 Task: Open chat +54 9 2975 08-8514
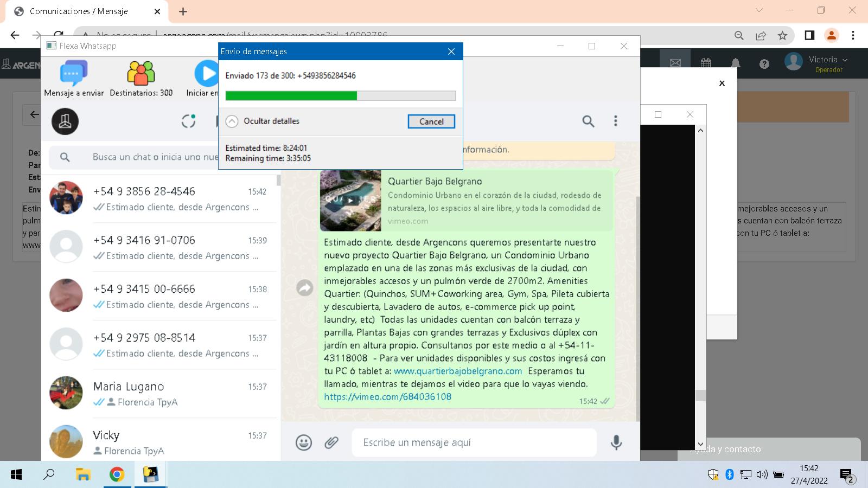161,344
